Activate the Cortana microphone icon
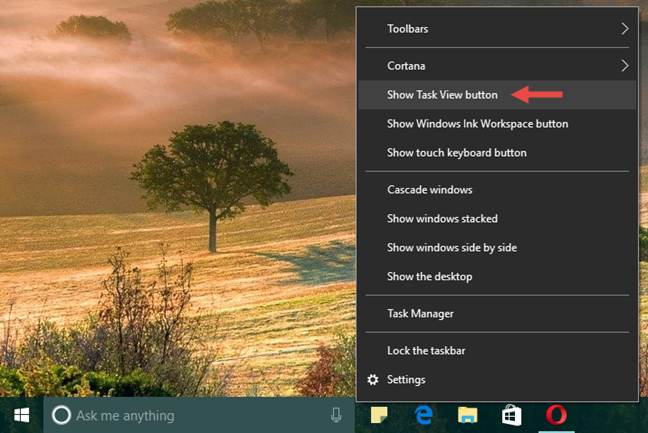This screenshot has height=433, width=648. point(336,415)
